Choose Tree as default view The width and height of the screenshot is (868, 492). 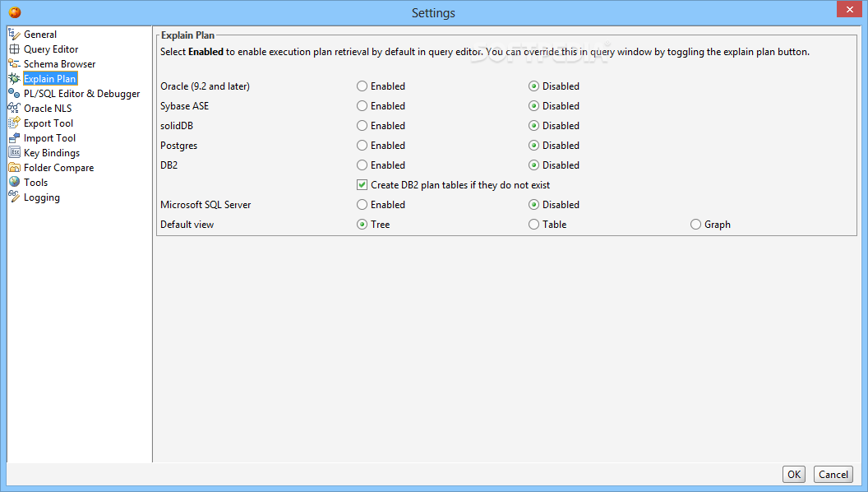coord(362,225)
